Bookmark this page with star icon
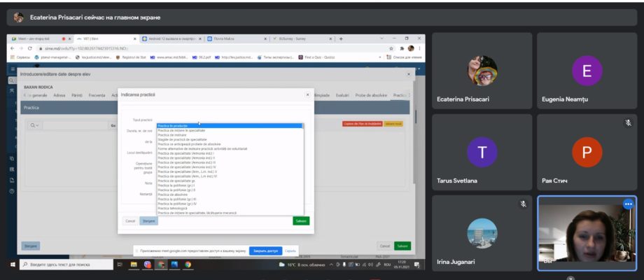Screen dimensions: 644x280 392,48
